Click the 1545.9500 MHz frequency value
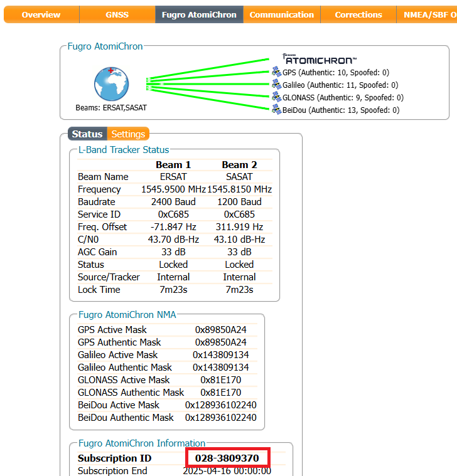The width and height of the screenshot is (457, 476). pos(173,189)
